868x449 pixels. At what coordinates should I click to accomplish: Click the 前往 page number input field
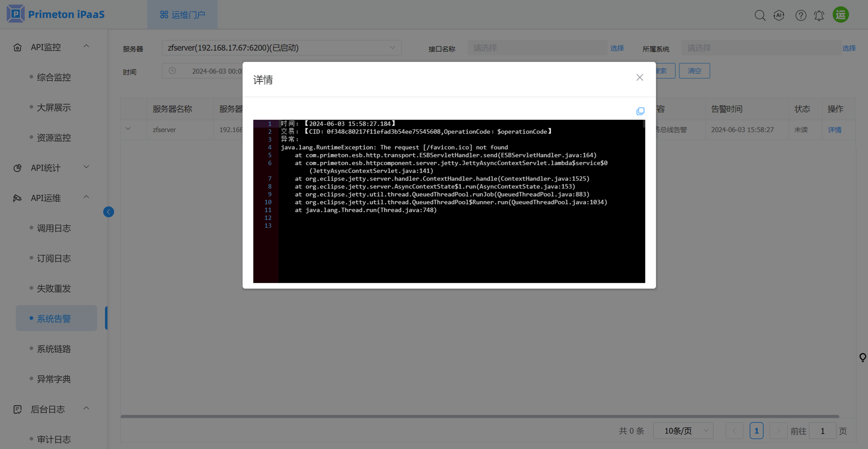pos(822,431)
